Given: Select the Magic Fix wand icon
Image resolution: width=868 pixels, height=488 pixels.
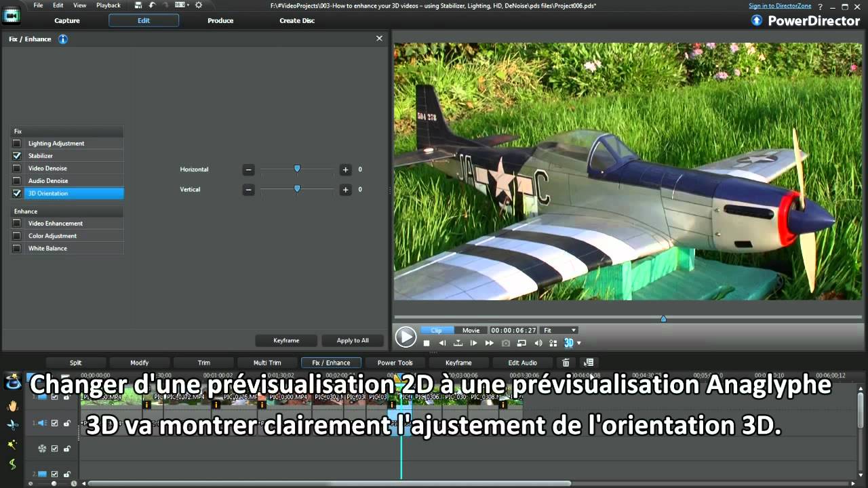Looking at the screenshot, I should pyautogui.click(x=12, y=444).
